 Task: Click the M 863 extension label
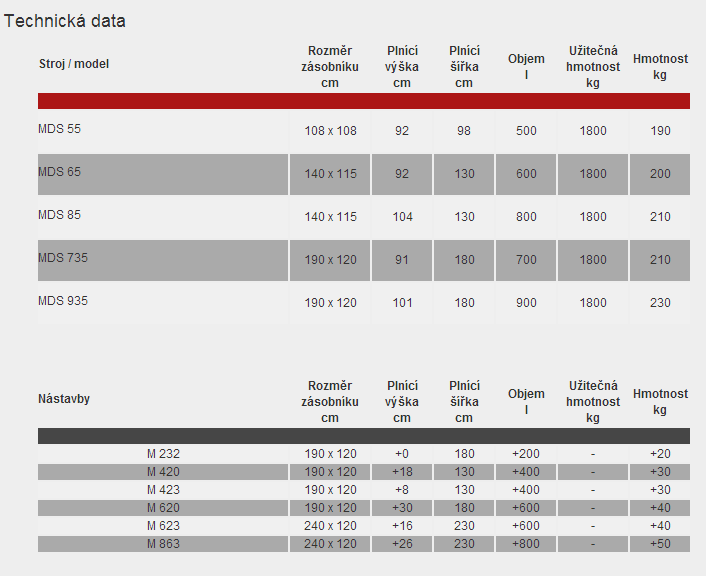(x=163, y=544)
